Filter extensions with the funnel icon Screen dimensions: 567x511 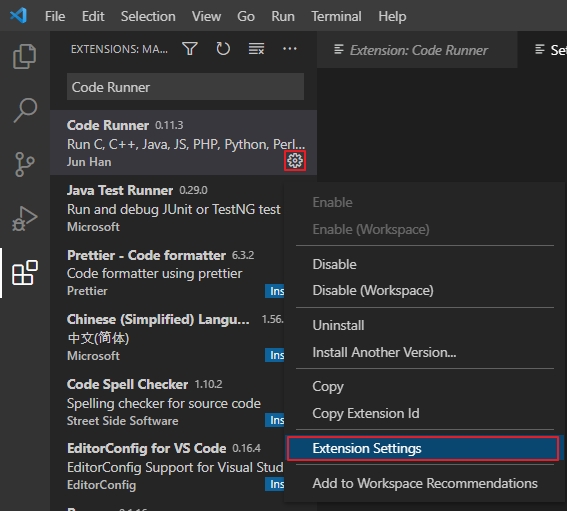pos(190,49)
